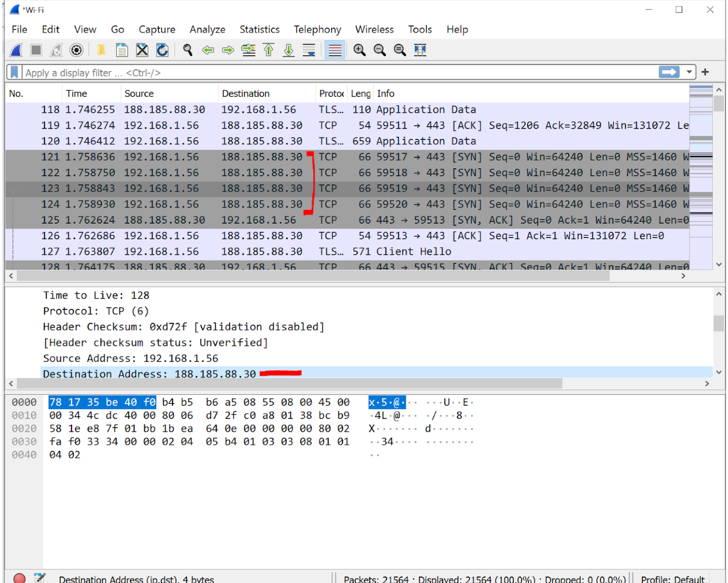
Task: Add a display filter button with plus
Action: [705, 72]
